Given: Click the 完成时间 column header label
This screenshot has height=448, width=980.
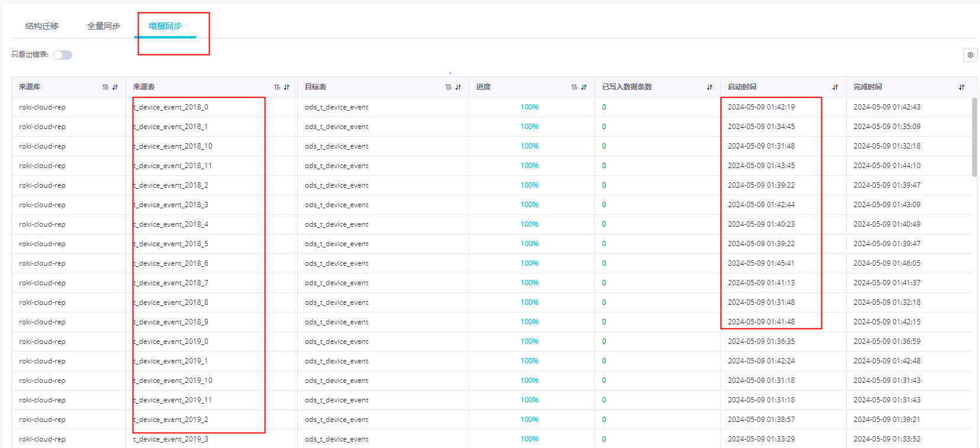Looking at the screenshot, I should (x=867, y=87).
